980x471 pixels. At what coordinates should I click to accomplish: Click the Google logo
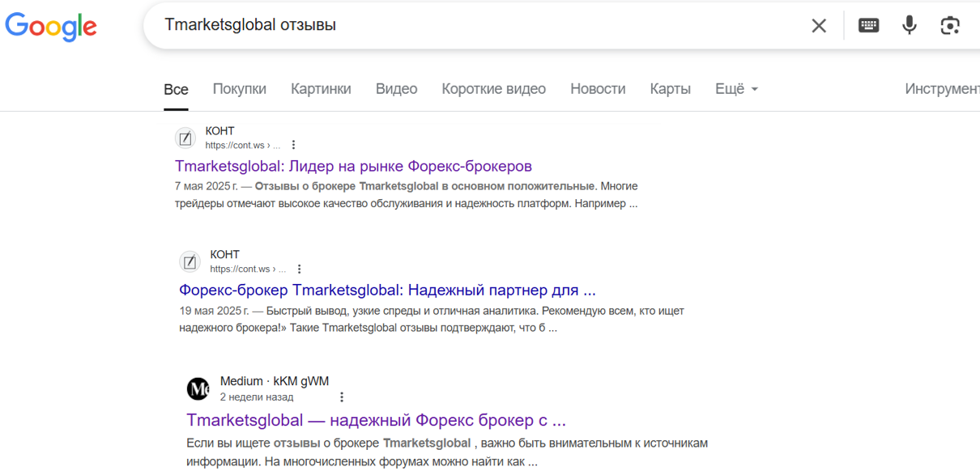[x=51, y=26]
